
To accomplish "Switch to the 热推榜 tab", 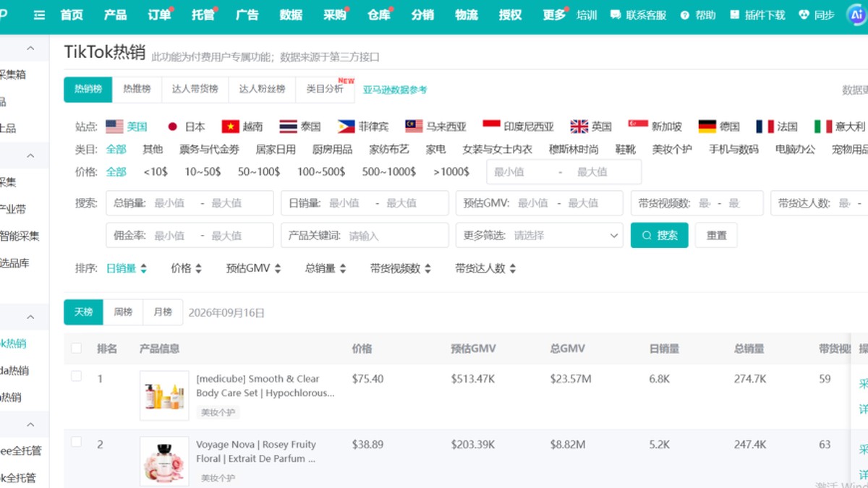I will [137, 89].
